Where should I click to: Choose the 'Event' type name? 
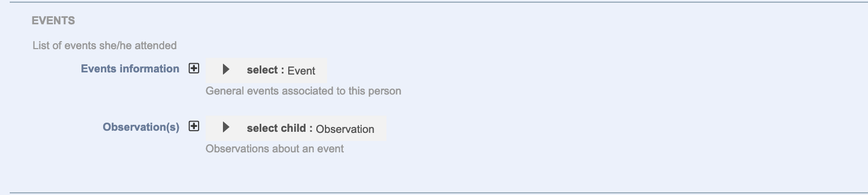pyautogui.click(x=301, y=71)
